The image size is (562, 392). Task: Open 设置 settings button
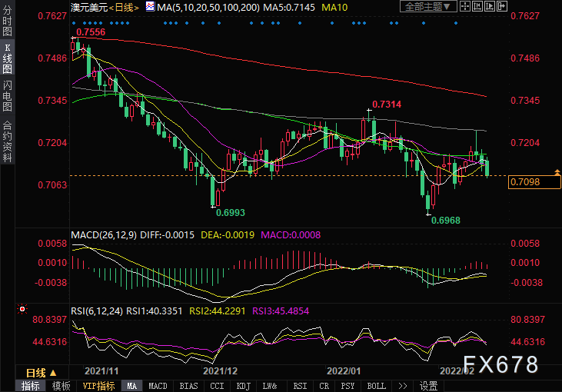[x=429, y=386]
